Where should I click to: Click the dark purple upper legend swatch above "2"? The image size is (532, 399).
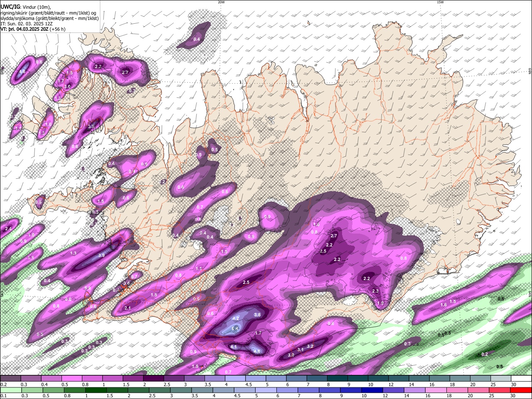coord(153,379)
